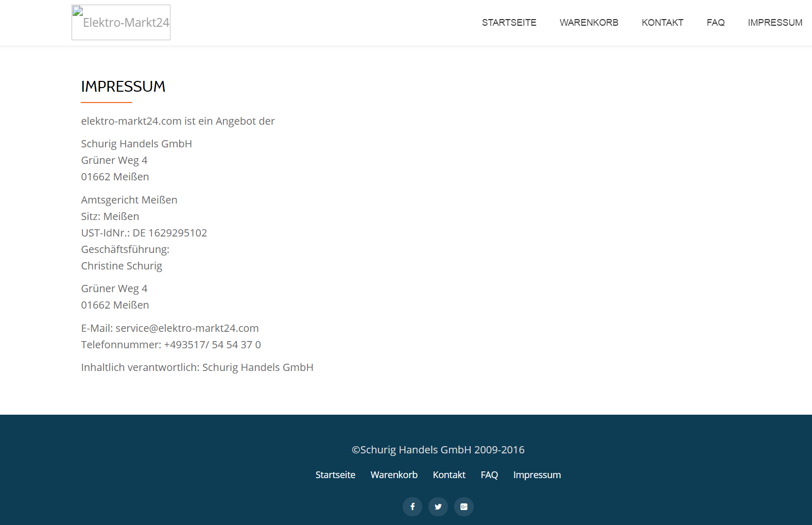Click the UST-IdNr.: DE 1629295102 line
812x525 pixels.
(144, 233)
